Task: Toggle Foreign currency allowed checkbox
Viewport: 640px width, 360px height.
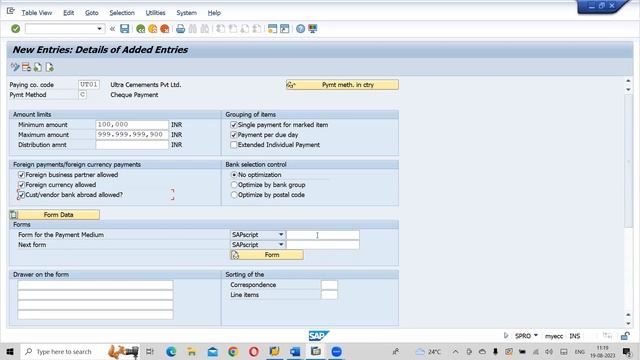Action: [21, 185]
